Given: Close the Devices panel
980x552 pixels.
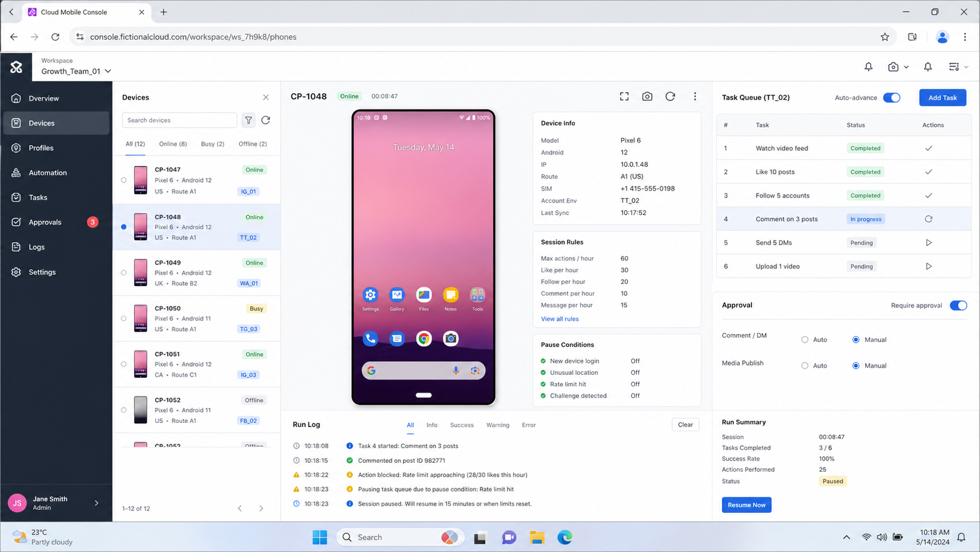Looking at the screenshot, I should point(266,97).
